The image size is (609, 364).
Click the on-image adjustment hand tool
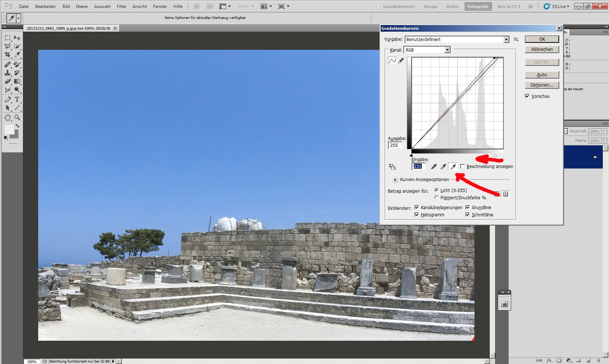point(392,167)
